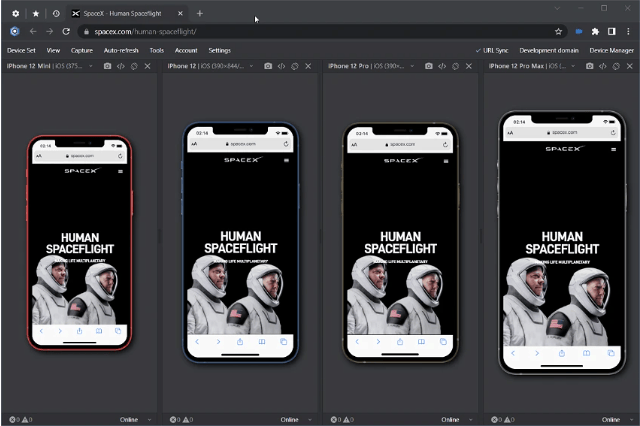
Task: Bookmark this page with star icon
Action: [x=558, y=31]
